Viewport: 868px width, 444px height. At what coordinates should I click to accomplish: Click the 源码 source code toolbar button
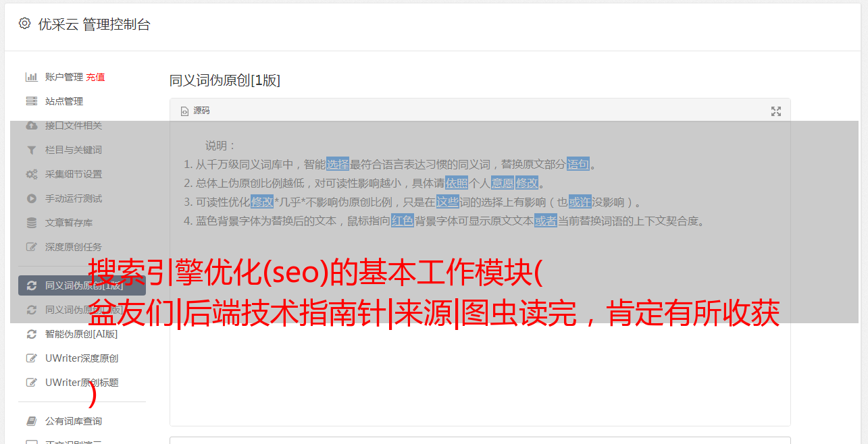click(x=195, y=111)
